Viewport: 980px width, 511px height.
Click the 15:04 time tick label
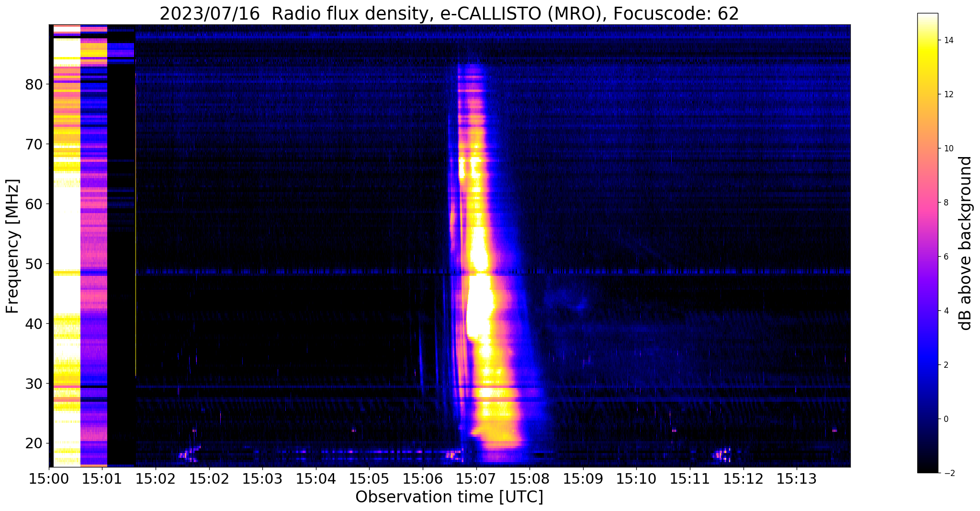[315, 479]
